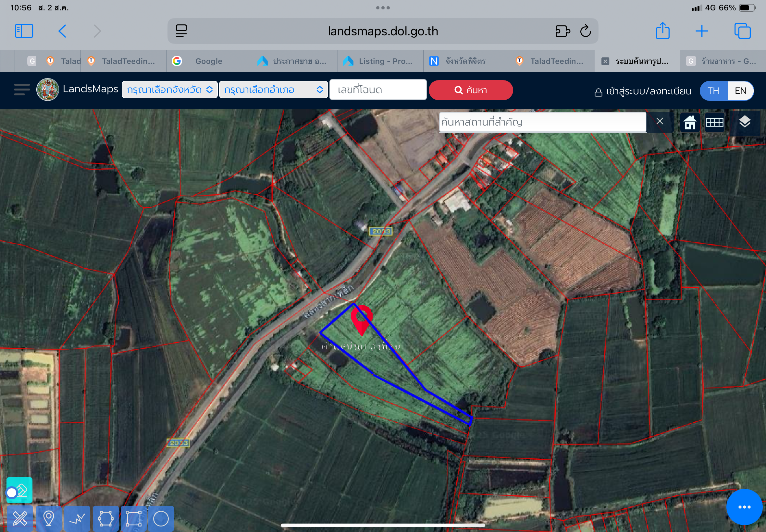Screen dimensions: 766x532
Task: Toggle the grid table icon
Action: click(715, 122)
